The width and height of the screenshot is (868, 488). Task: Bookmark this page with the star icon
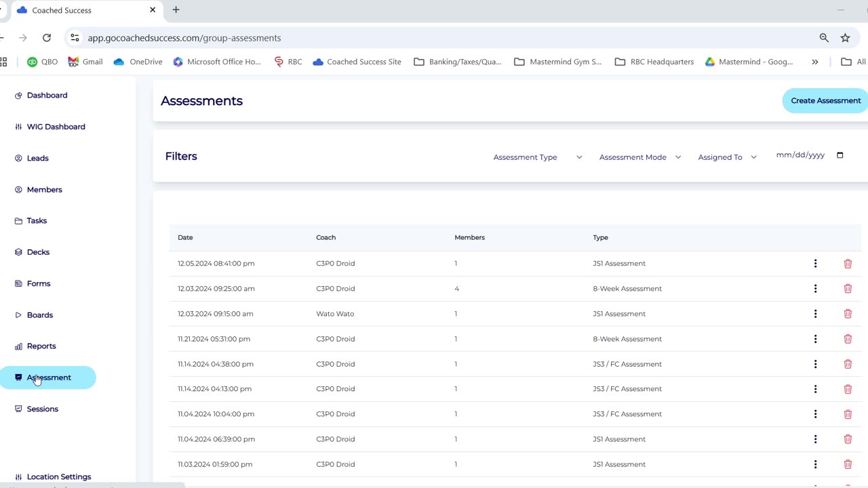[845, 38]
